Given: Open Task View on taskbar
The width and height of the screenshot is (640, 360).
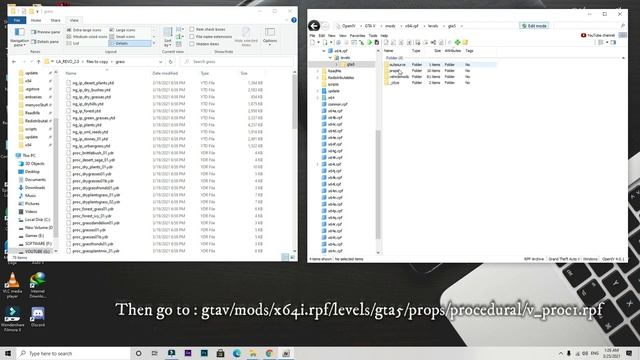Looking at the screenshot, I should click(x=155, y=353).
